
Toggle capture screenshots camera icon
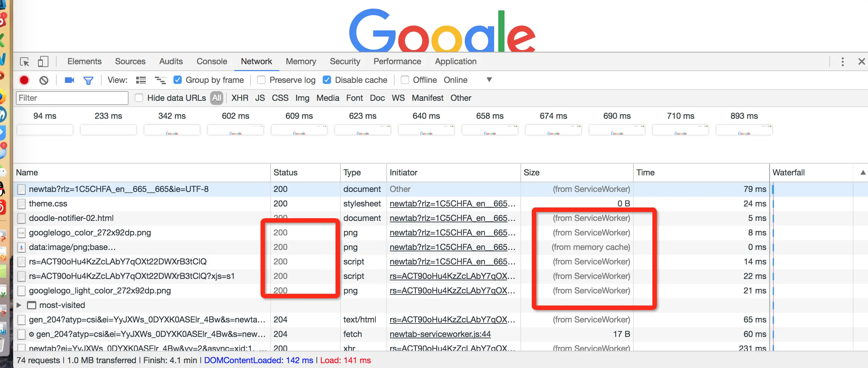pos(69,80)
